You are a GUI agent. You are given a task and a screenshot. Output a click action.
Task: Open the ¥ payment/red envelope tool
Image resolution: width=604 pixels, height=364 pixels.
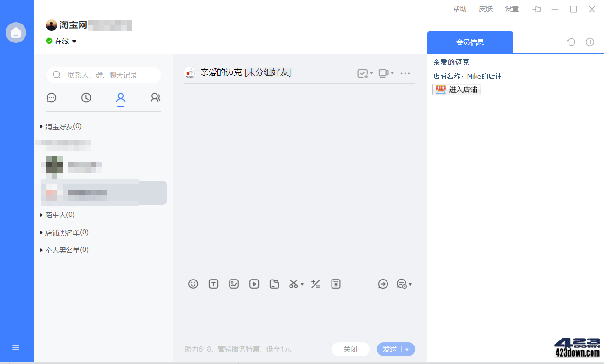click(336, 284)
